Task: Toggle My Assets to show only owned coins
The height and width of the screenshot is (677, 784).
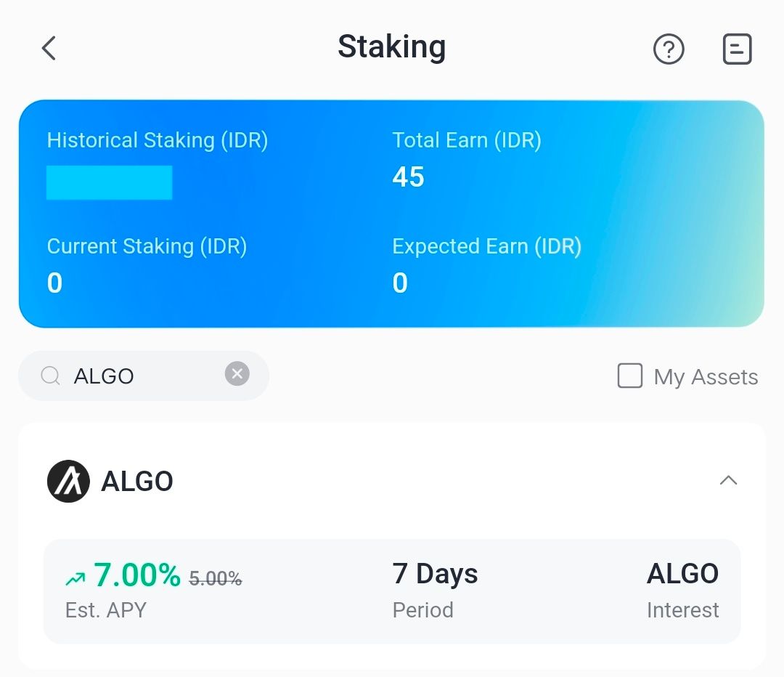Action: 629,376
